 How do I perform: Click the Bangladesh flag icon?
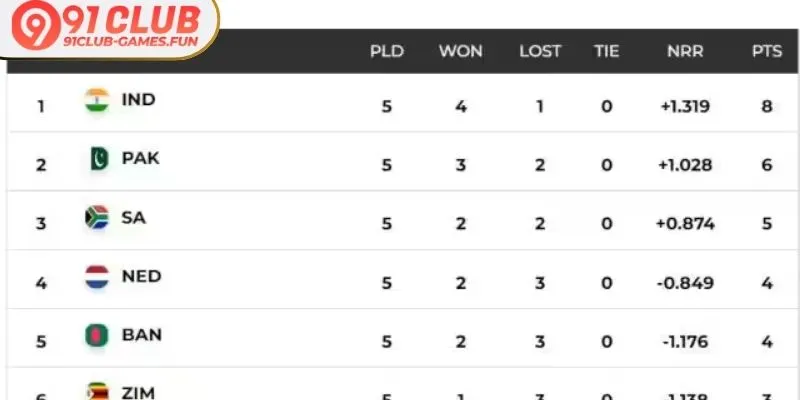click(97, 336)
